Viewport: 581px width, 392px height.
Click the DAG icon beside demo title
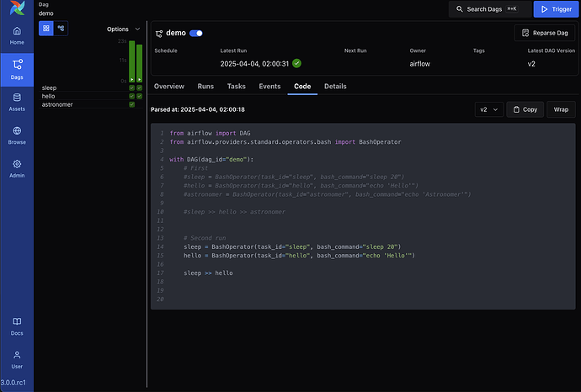[x=159, y=34]
